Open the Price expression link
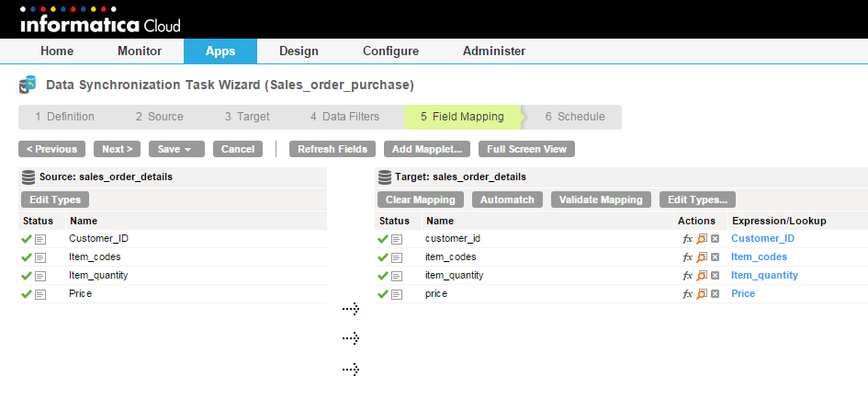 [743, 293]
